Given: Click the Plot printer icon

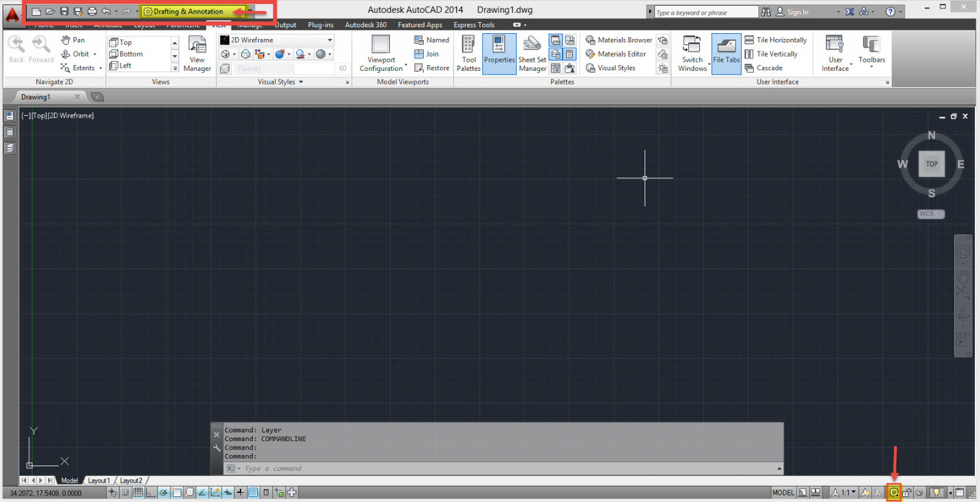Looking at the screenshot, I should click(92, 12).
